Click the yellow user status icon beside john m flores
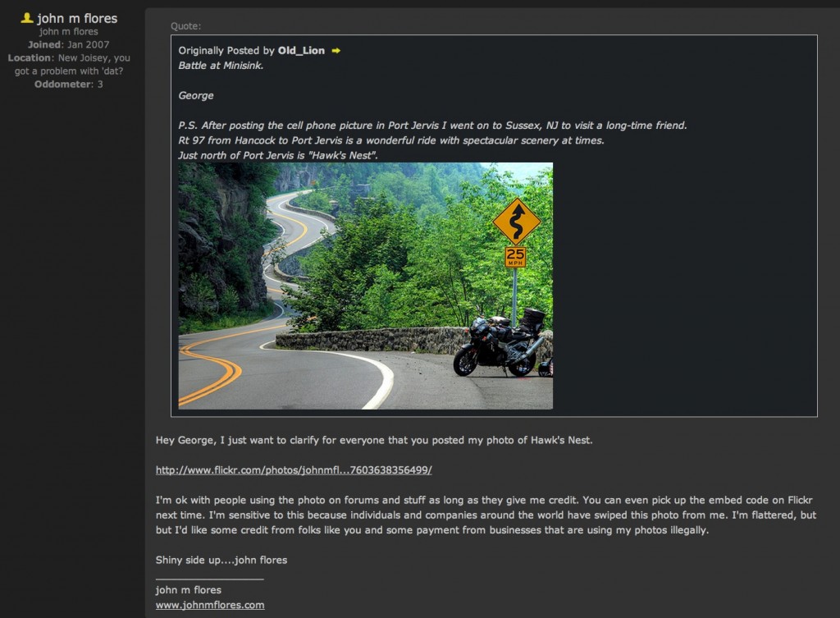Viewport: 840px width, 618px height. (27, 18)
